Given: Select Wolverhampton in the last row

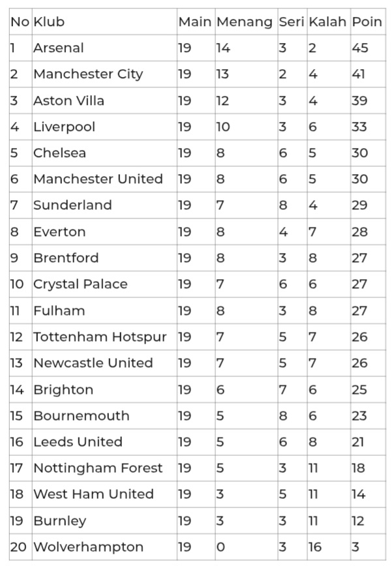Looking at the screenshot, I should (88, 547).
